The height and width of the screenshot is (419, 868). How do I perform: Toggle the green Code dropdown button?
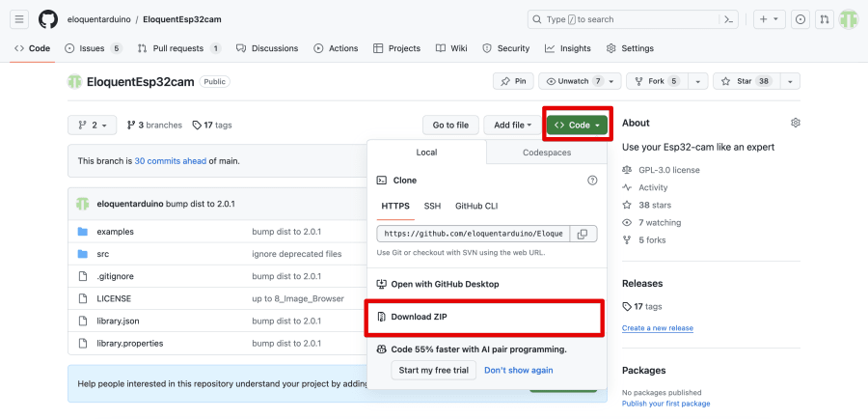[x=578, y=126]
